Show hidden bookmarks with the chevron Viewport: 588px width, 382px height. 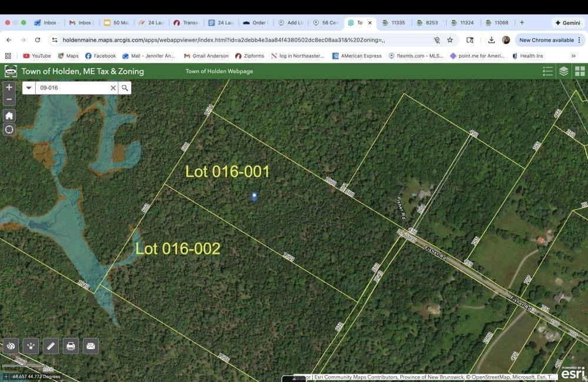point(573,56)
